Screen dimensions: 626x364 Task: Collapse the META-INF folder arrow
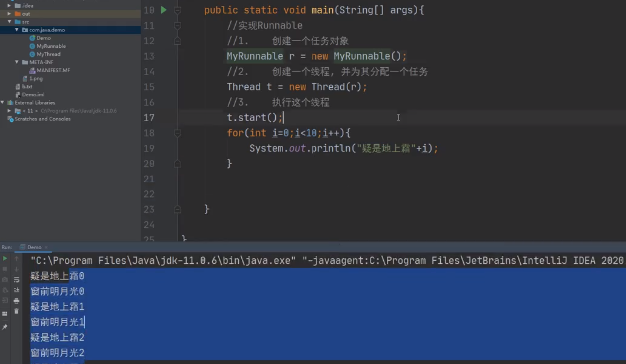coord(17,62)
